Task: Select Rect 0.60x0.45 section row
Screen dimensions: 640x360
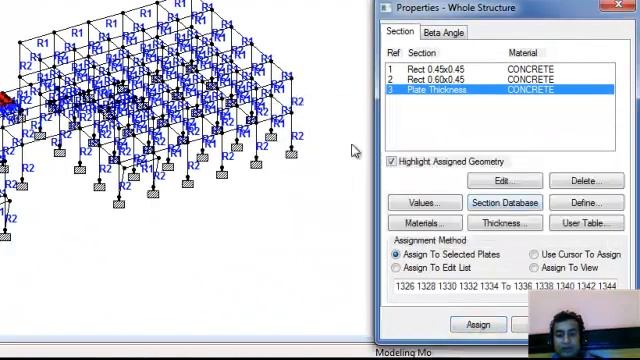Action: [500, 80]
